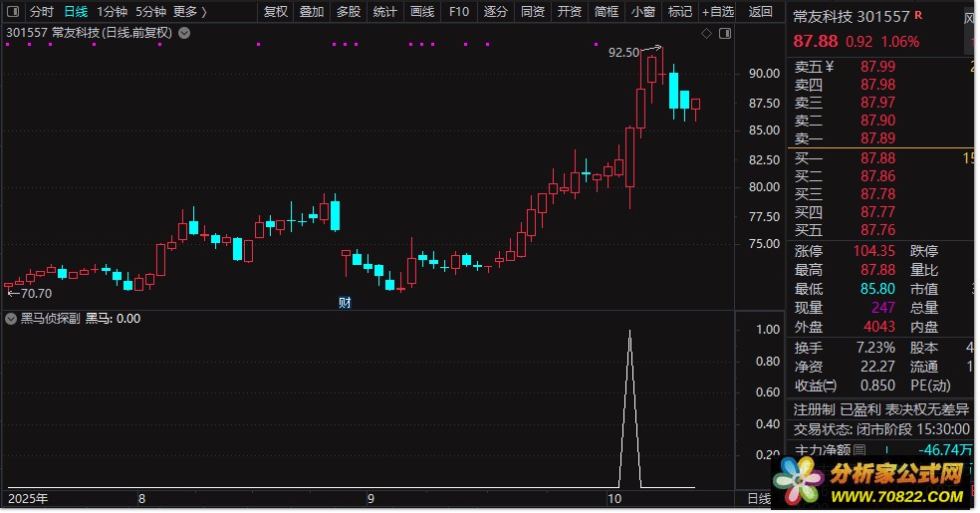
Task: Click the 主力净额 icon
Action: point(859,449)
